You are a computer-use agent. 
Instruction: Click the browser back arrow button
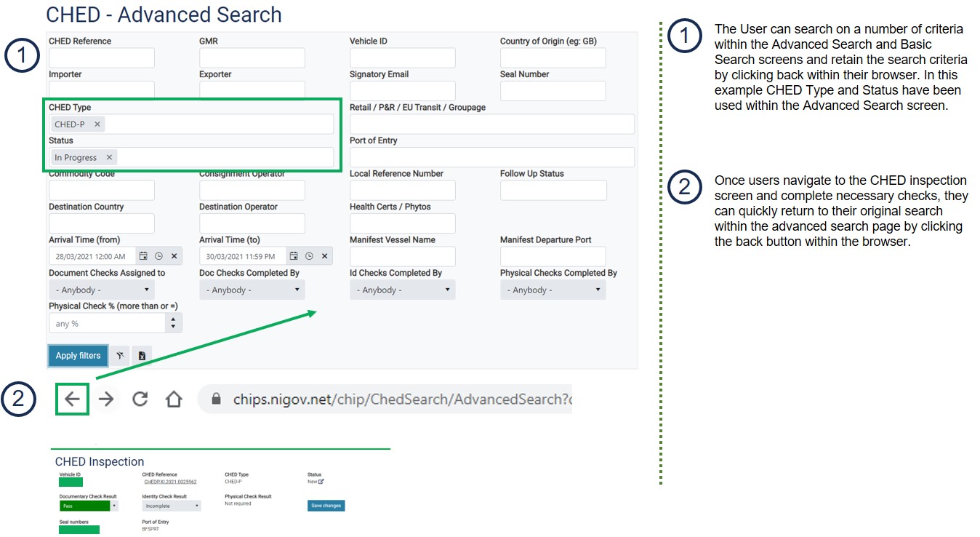click(72, 399)
